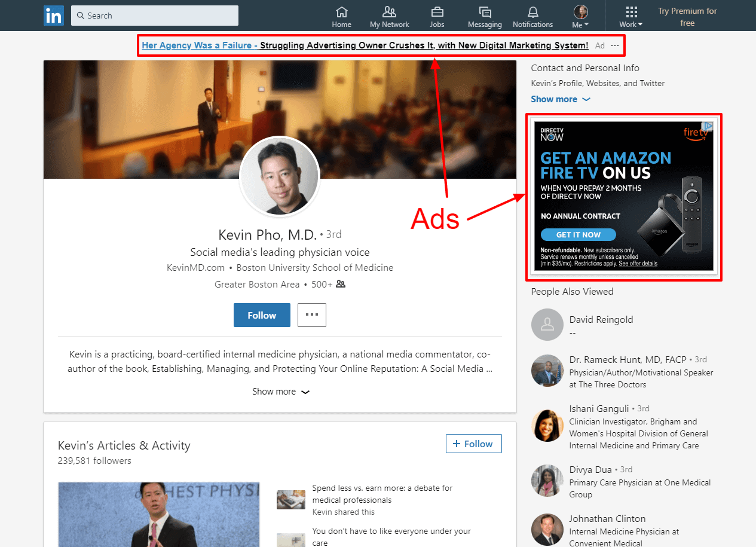
Task: Open Messaging in the top bar
Action: 485,17
